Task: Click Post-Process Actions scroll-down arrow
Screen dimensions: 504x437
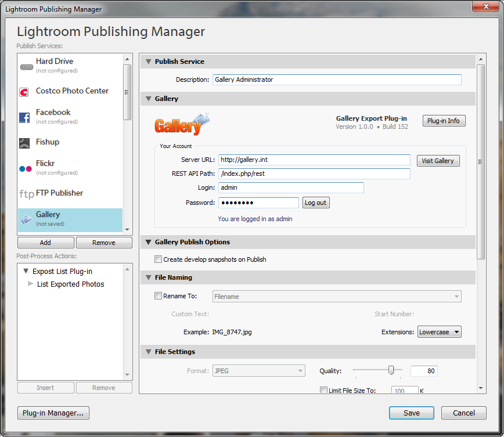Action: coord(127,375)
